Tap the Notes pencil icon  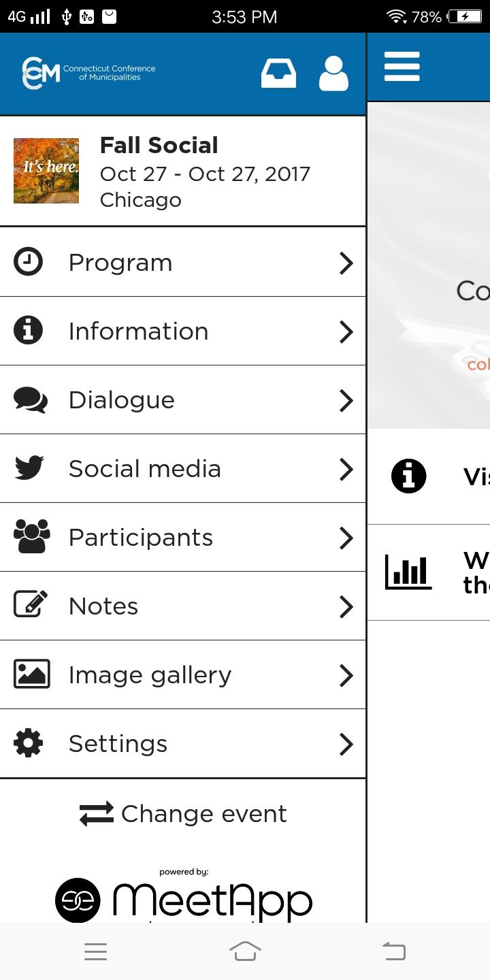coord(31,605)
